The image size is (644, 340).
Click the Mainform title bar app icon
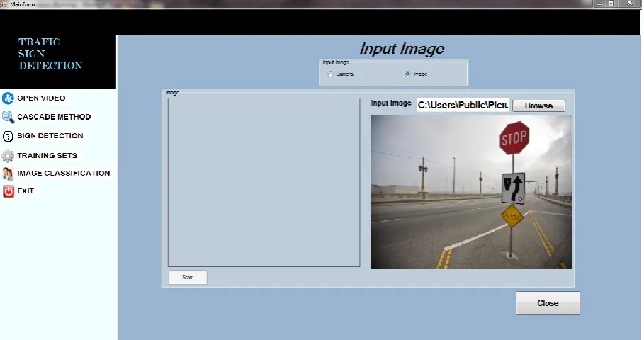(x=4, y=4)
